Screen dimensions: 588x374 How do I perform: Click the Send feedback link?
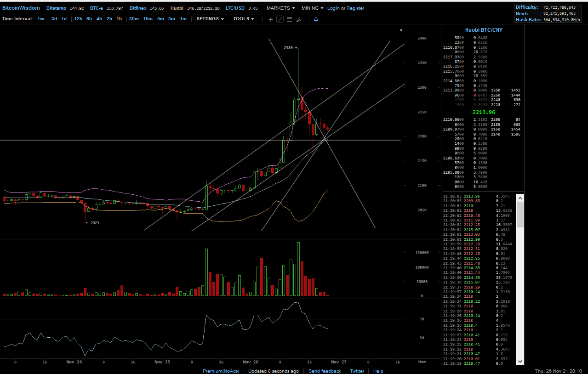pyautogui.click(x=325, y=371)
